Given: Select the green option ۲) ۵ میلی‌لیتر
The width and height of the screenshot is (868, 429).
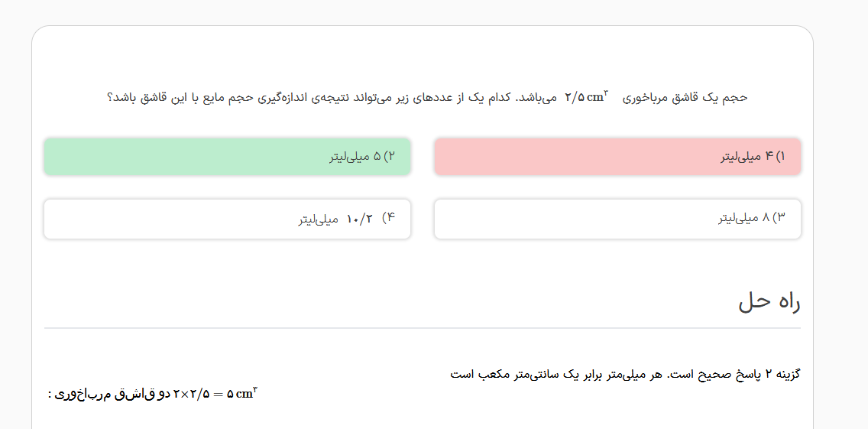Looking at the screenshot, I should [x=227, y=157].
